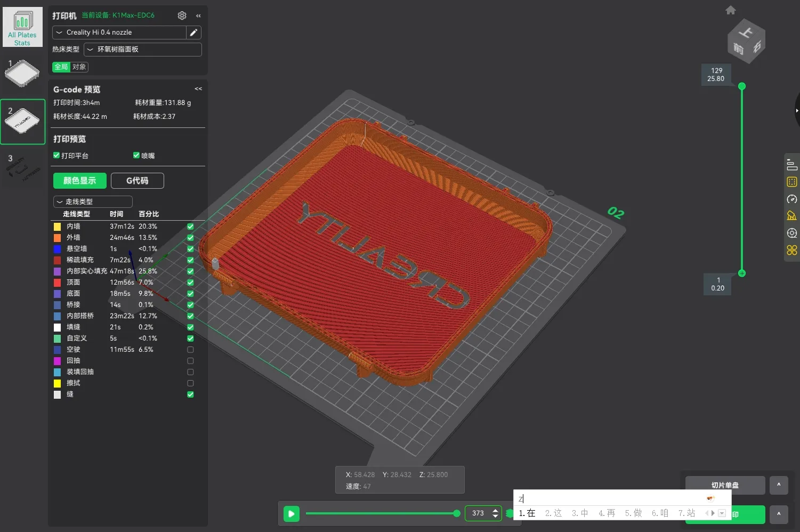Expand IME candidate list dropdown
Image resolution: width=800 pixels, height=532 pixels.
tap(722, 513)
